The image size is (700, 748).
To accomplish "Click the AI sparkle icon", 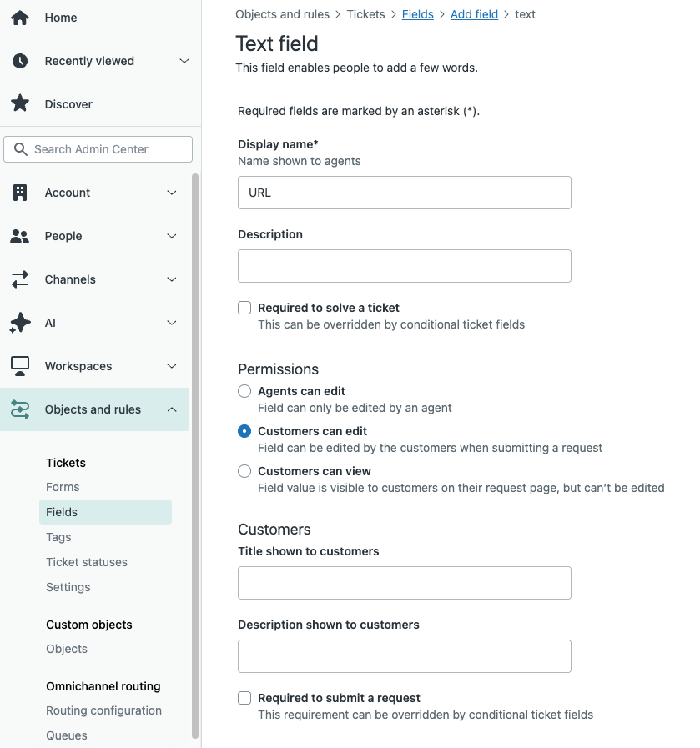I will point(20,323).
